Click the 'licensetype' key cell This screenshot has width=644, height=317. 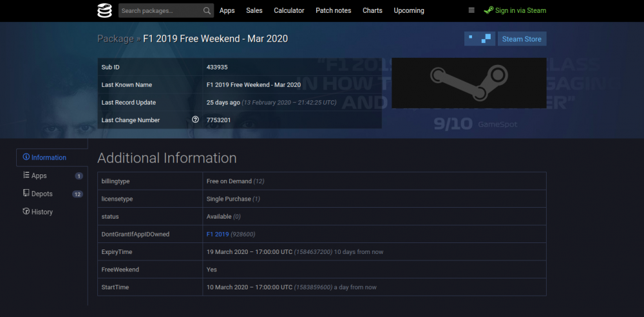click(150, 199)
